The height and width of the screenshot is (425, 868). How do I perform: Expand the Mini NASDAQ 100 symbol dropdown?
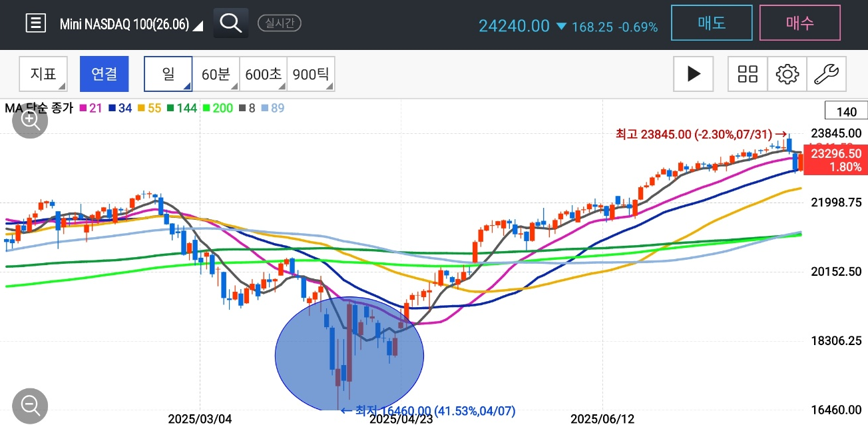click(132, 25)
